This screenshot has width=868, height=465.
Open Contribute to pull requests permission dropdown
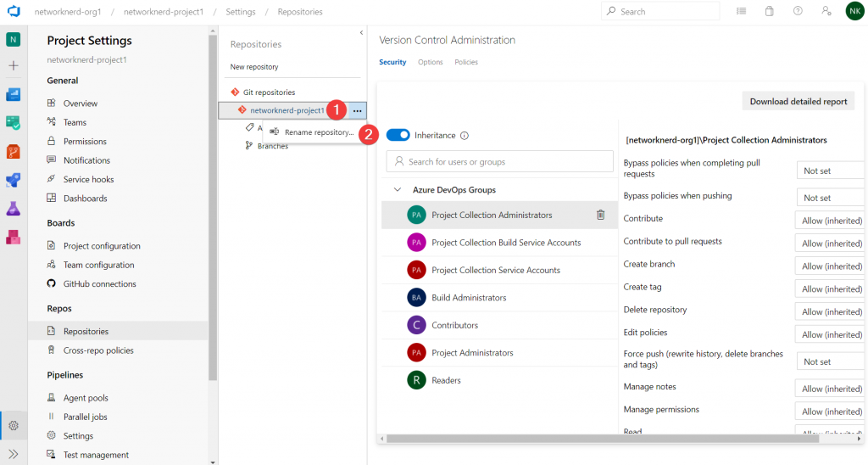pyautogui.click(x=831, y=243)
